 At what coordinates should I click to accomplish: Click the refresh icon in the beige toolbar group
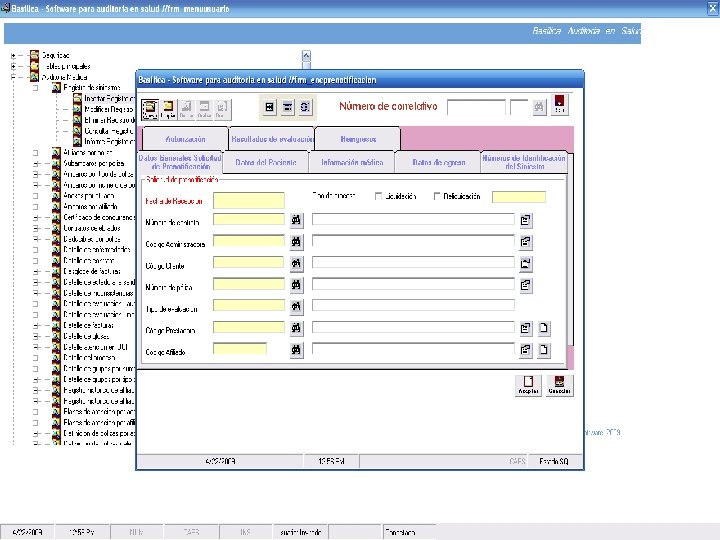click(x=305, y=107)
